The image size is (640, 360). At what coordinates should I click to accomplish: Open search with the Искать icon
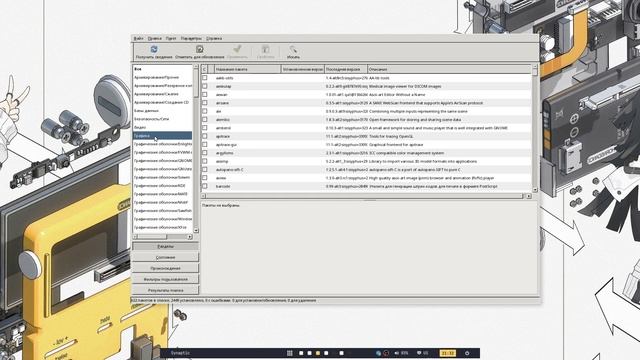(x=293, y=49)
